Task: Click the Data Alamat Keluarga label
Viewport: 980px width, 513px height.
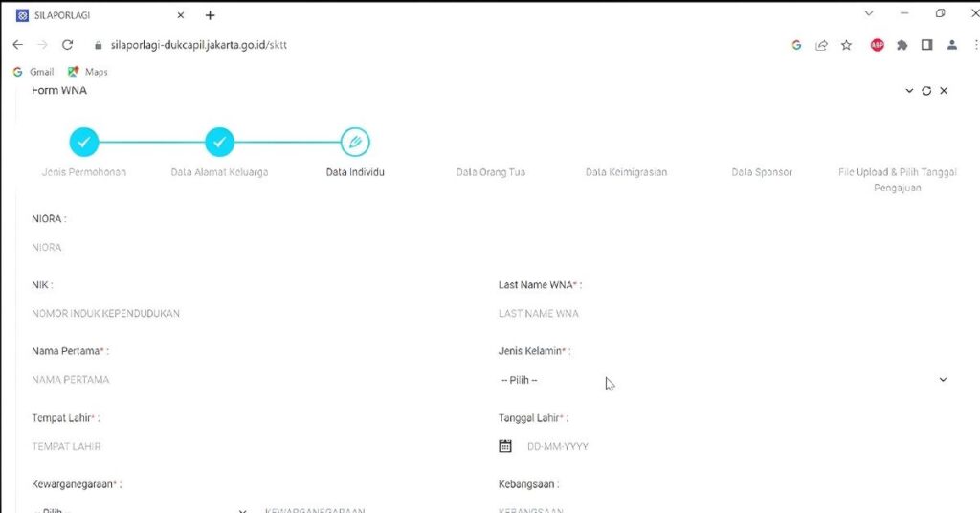Action: pyautogui.click(x=219, y=172)
